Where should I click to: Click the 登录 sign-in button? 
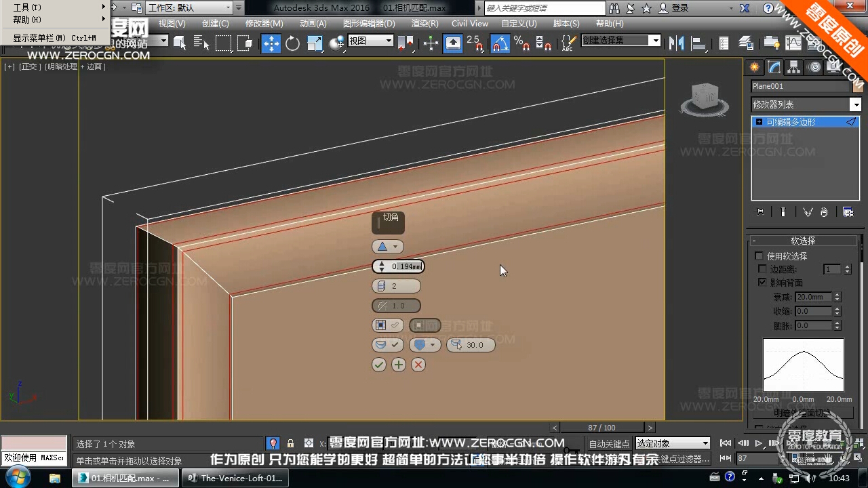680,8
